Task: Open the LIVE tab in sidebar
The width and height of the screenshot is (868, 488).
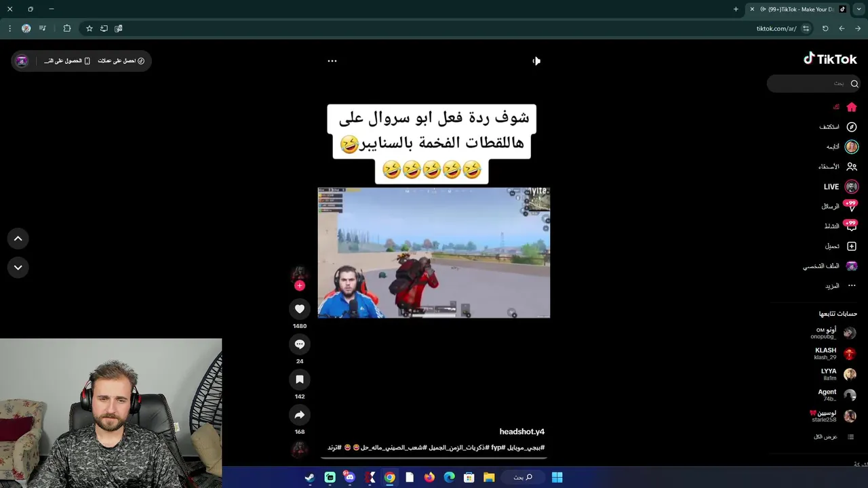Action: [841, 186]
